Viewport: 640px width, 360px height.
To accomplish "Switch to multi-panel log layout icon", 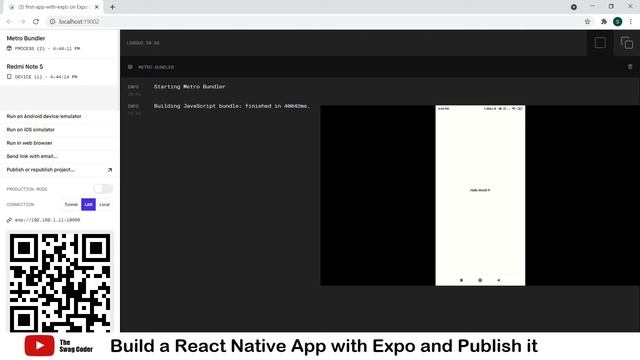I will pos(627,42).
